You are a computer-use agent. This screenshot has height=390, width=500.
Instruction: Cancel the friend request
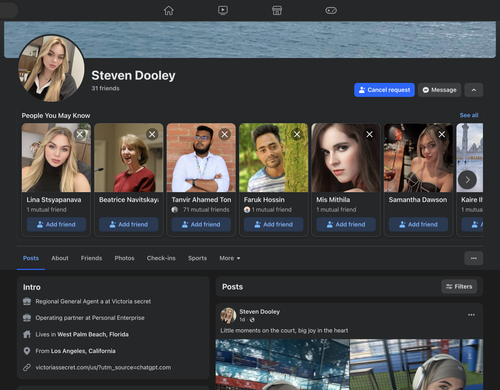point(384,90)
